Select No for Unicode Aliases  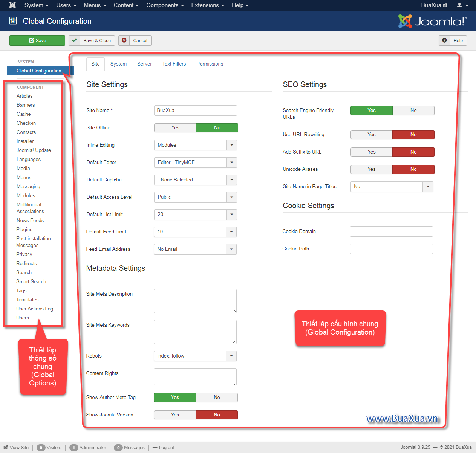coord(413,169)
